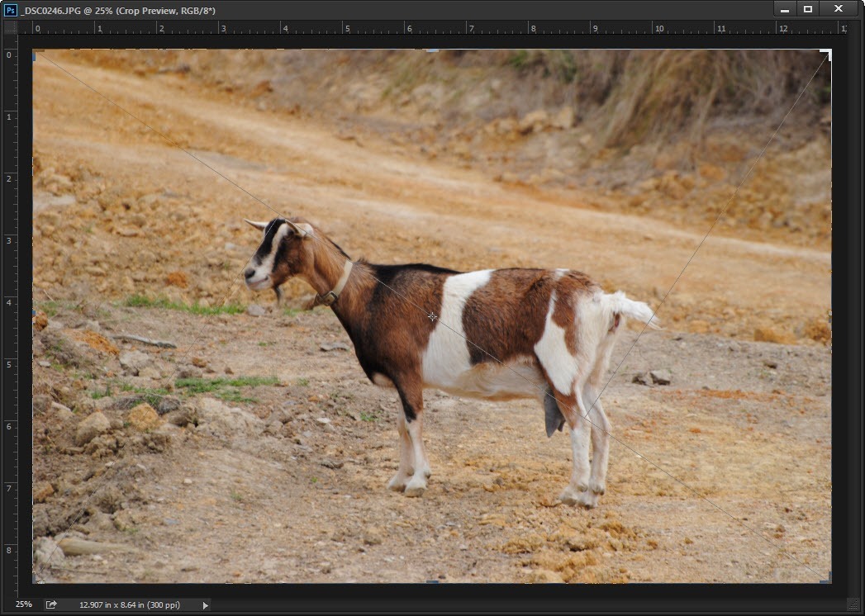Viewport: 865px width, 616px height.
Task: Click the horizontal ruler at the 6 mark
Action: point(408,28)
